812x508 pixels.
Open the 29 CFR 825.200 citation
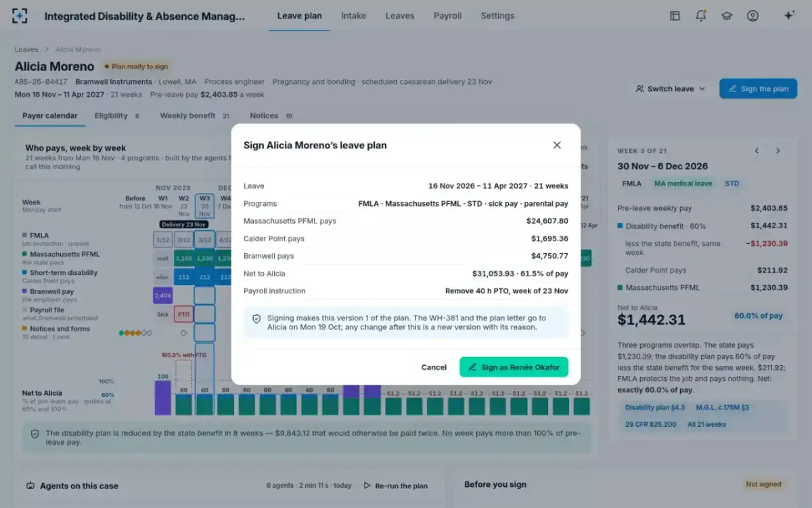[650, 425]
